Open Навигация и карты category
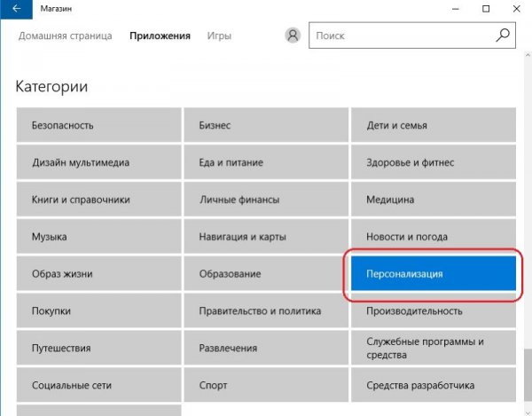 coord(266,237)
